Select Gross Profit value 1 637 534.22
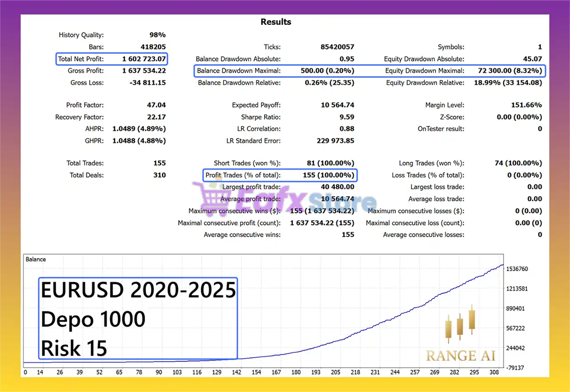 click(x=144, y=71)
